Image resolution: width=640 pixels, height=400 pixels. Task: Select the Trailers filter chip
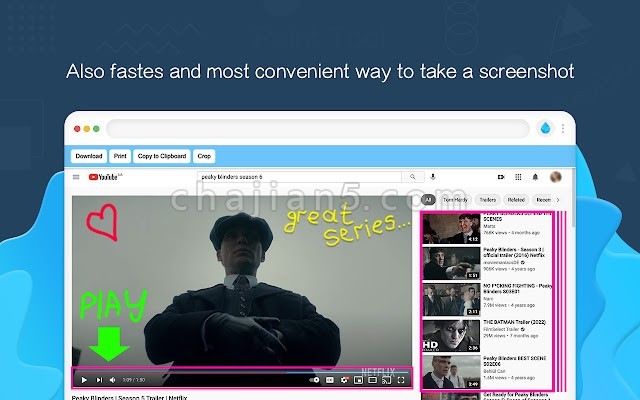pos(487,200)
